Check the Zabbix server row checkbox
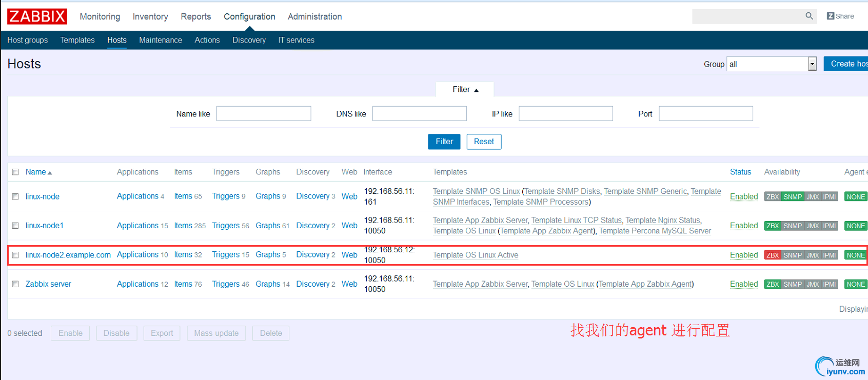This screenshot has height=380, width=868. tap(15, 284)
